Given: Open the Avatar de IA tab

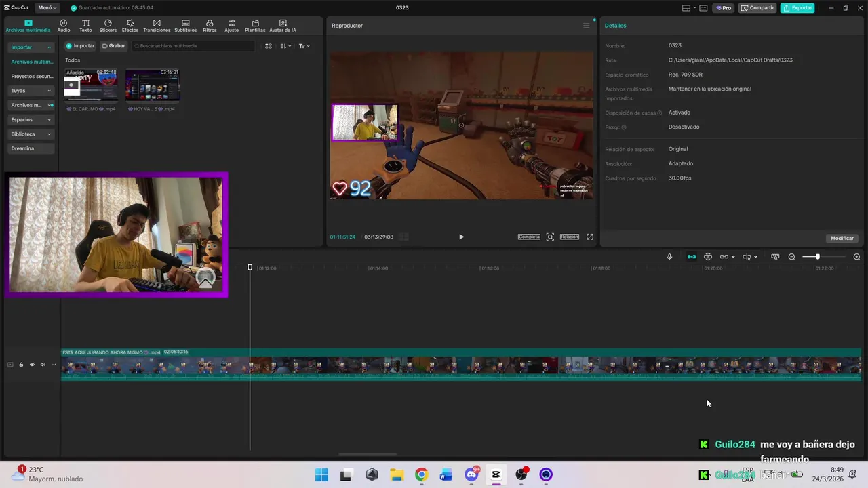Looking at the screenshot, I should (x=283, y=26).
